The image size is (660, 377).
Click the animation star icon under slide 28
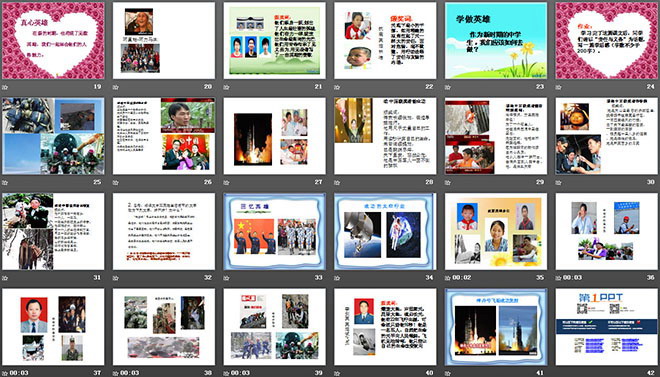(337, 183)
